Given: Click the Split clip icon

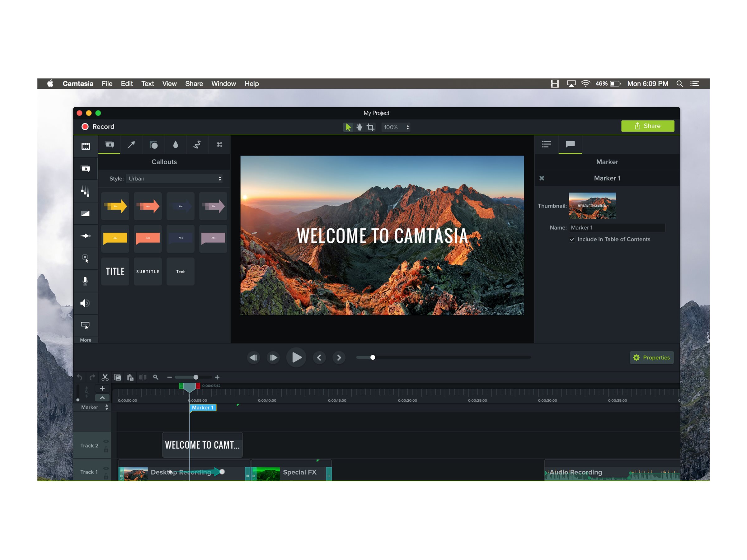Looking at the screenshot, I should [143, 377].
